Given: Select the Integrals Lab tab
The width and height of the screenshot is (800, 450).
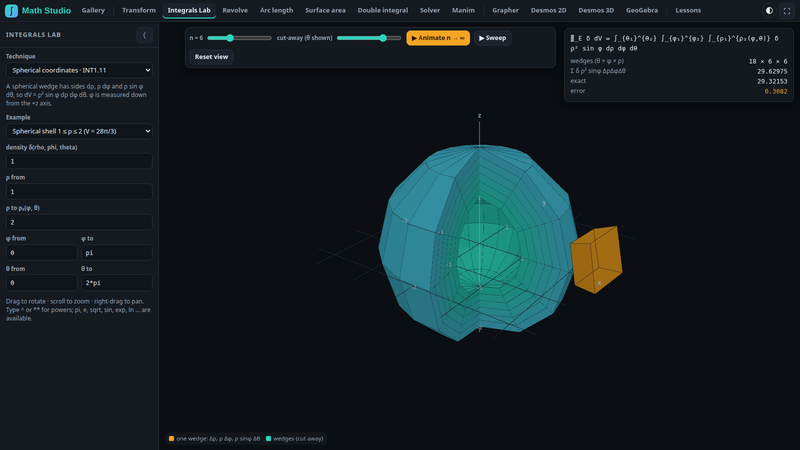Looking at the screenshot, I should tap(189, 10).
